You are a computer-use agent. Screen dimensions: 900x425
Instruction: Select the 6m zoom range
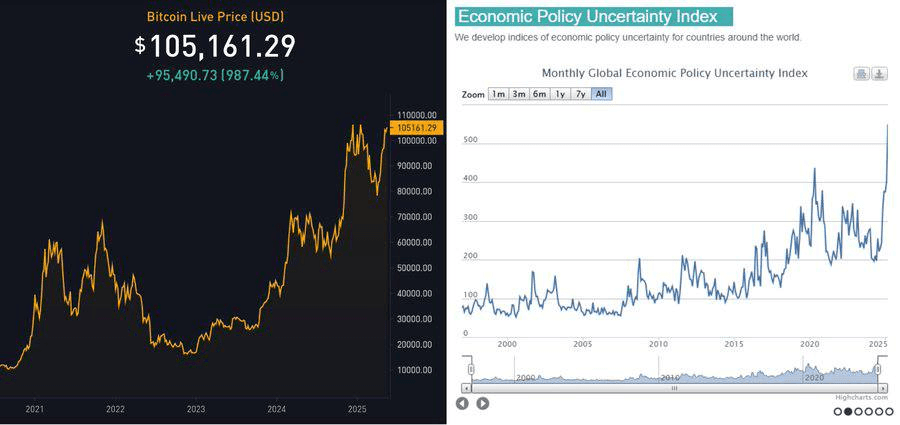click(539, 94)
